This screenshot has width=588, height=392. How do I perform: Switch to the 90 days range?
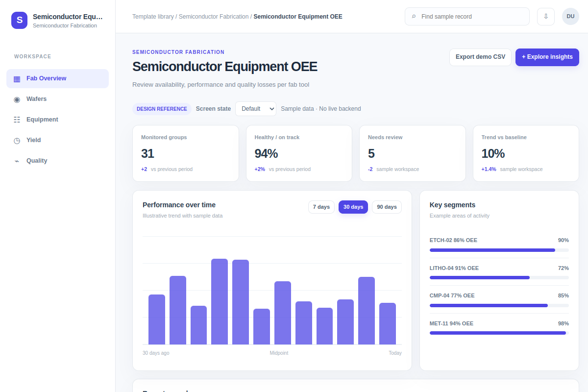[x=387, y=207]
